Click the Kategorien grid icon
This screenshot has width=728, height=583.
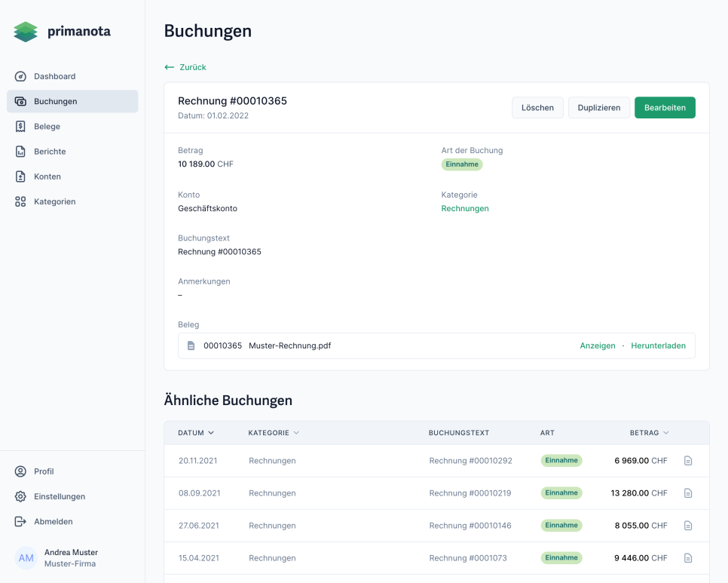click(x=20, y=201)
